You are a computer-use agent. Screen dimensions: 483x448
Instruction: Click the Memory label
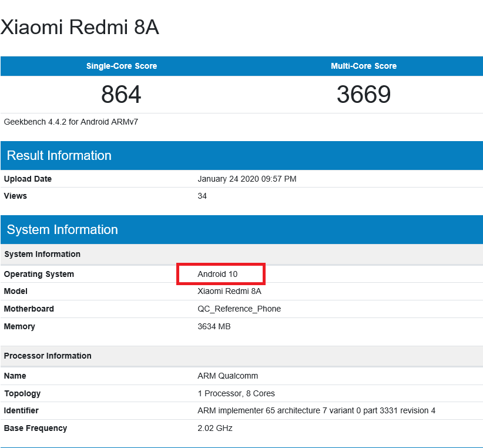tap(19, 327)
